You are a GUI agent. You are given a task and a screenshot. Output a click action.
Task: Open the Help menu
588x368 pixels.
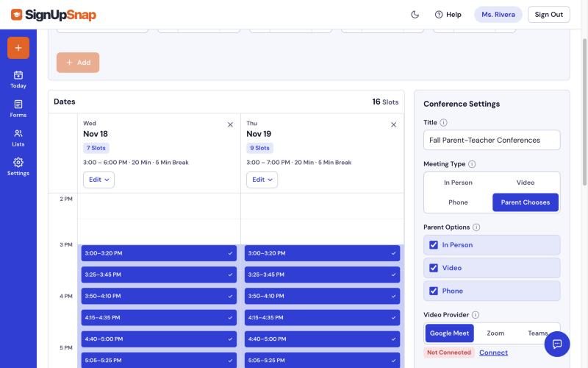tap(448, 15)
